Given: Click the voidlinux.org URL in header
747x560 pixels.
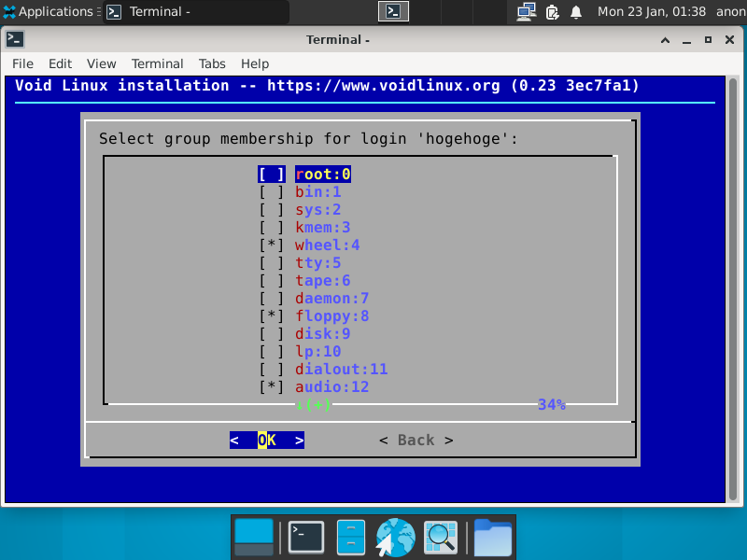Looking at the screenshot, I should (384, 86).
